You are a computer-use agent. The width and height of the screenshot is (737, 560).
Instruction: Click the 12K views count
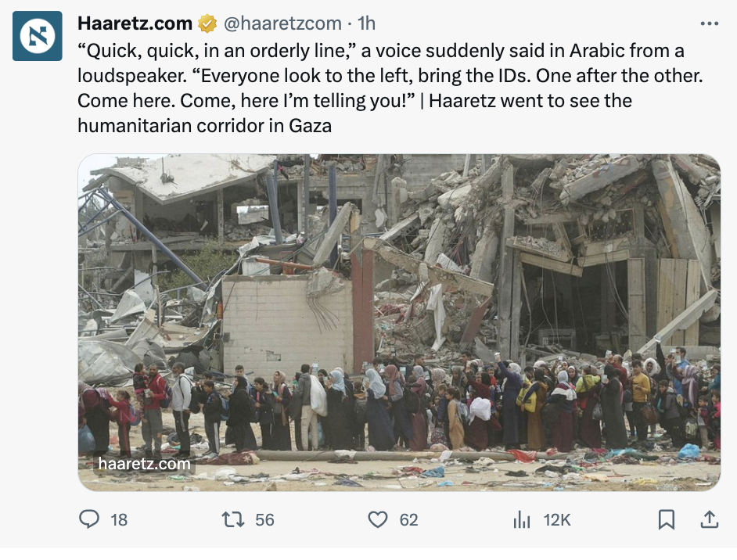tap(557, 520)
